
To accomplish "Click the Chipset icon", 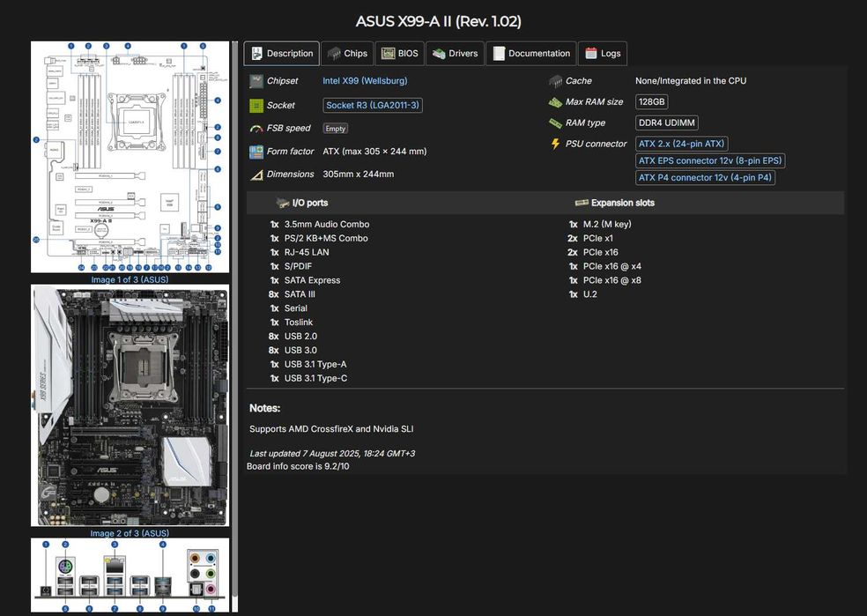I will click(256, 81).
